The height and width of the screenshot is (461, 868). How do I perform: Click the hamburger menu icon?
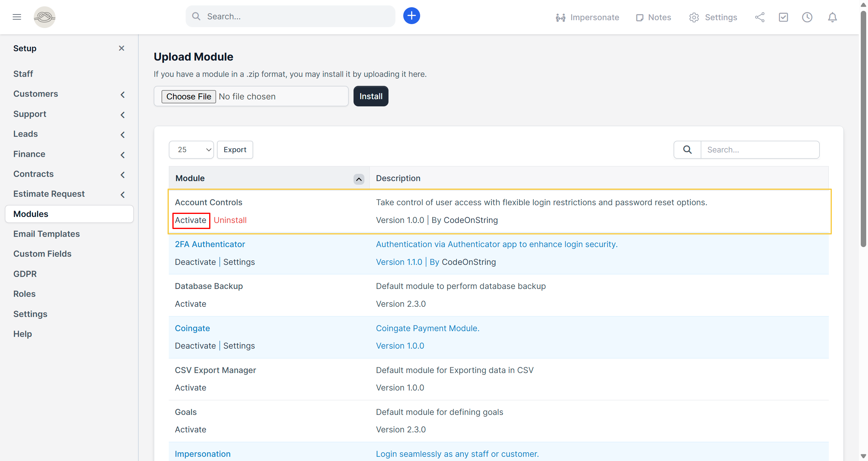coord(17,17)
